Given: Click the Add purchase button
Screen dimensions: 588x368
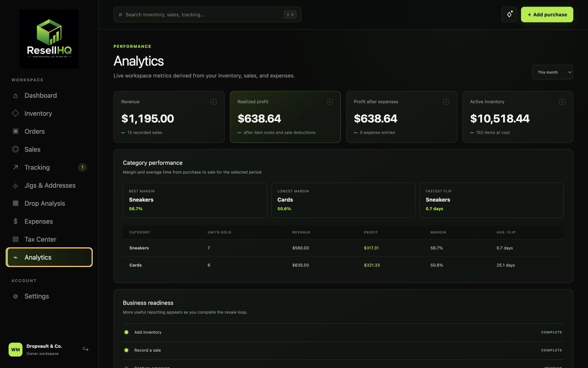Looking at the screenshot, I should coord(547,15).
